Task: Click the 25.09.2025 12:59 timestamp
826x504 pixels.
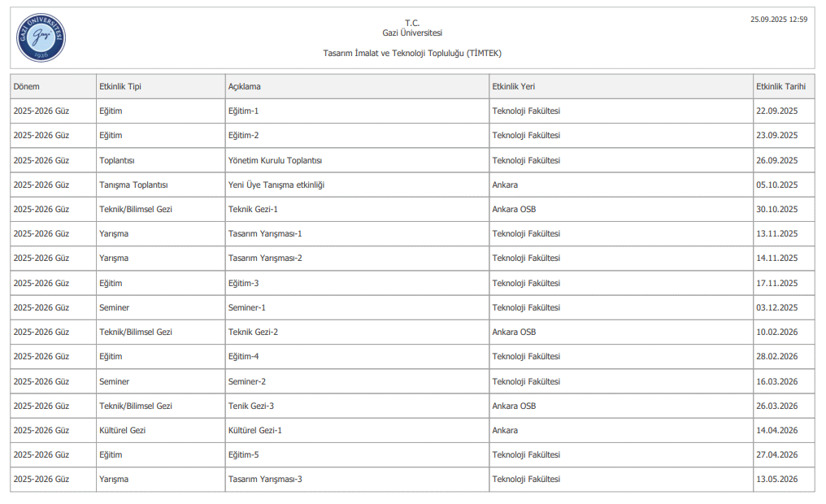Action: [779, 20]
